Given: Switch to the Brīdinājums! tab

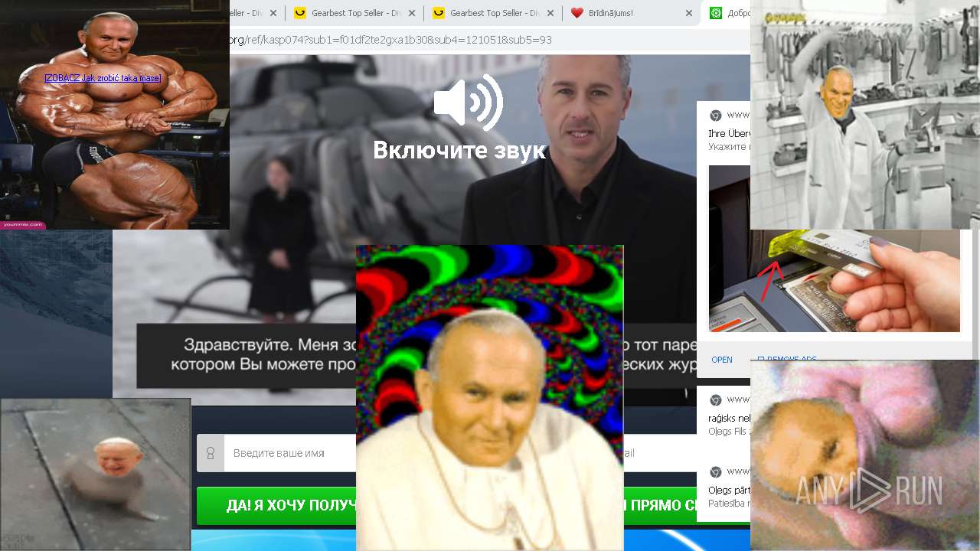Looking at the screenshot, I should tap(632, 13).
